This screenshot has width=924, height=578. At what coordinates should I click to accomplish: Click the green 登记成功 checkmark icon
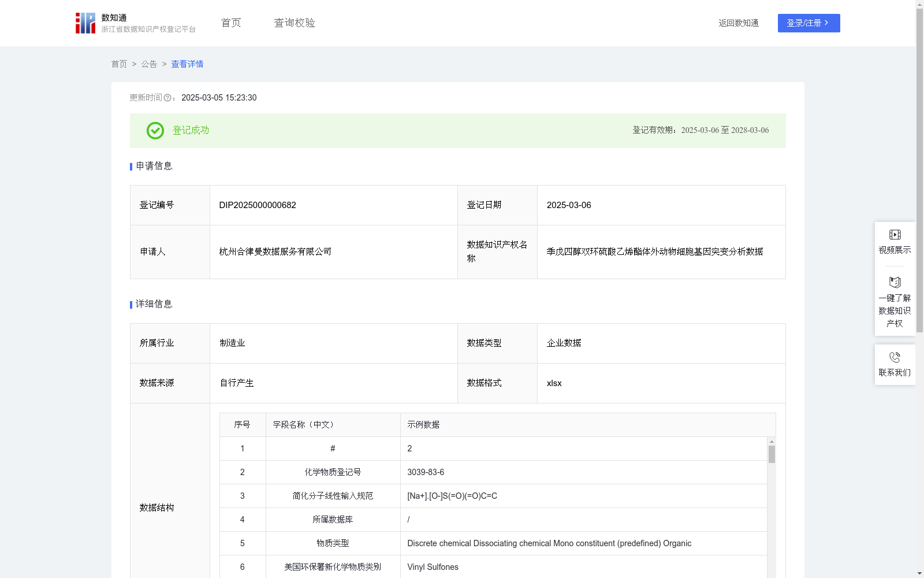155,131
